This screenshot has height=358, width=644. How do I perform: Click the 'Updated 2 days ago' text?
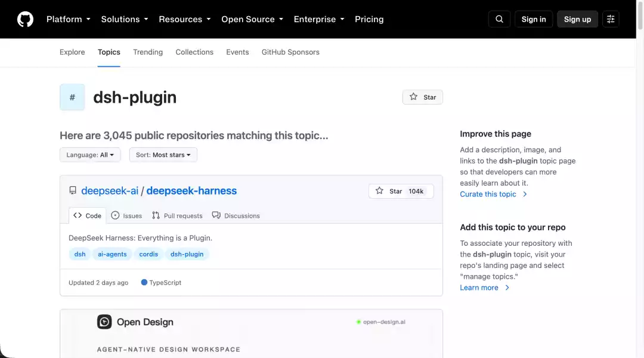coord(98,282)
